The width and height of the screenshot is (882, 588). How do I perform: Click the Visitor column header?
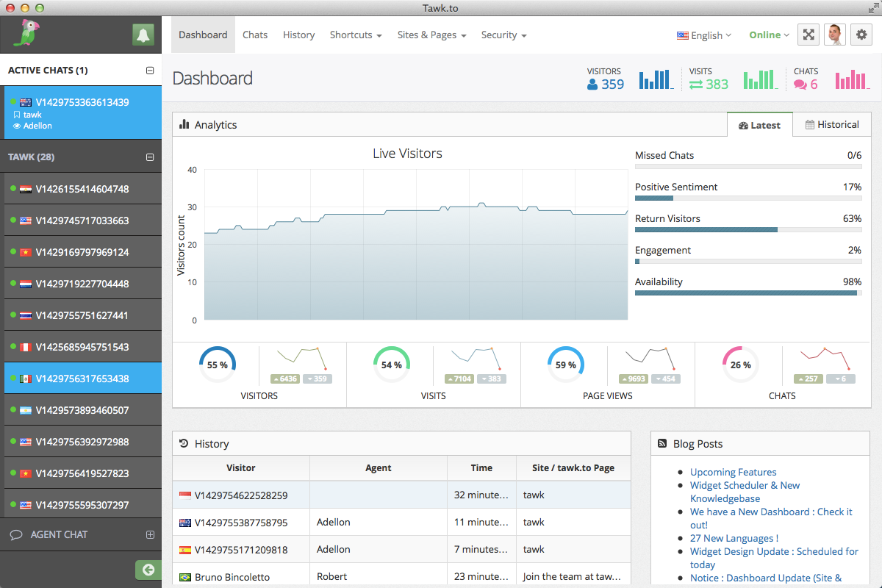pyautogui.click(x=241, y=467)
